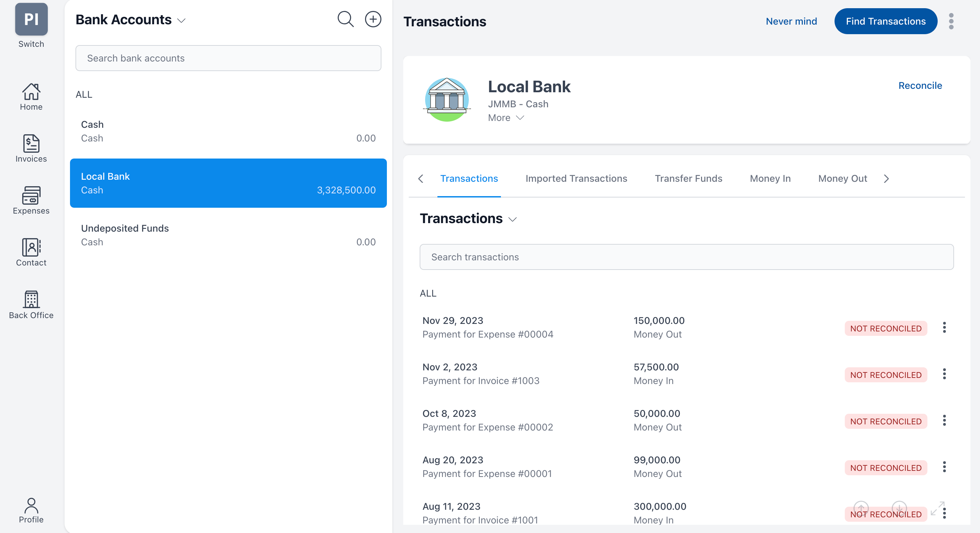Click the Reconcile link
The height and width of the screenshot is (533, 980).
920,86
